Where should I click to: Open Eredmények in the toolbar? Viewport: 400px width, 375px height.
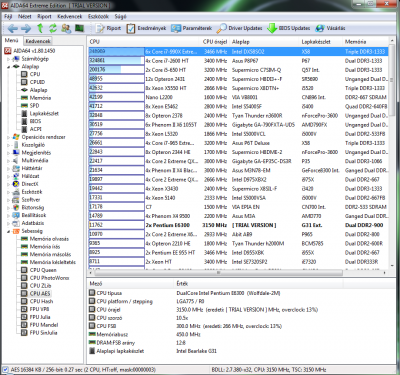coord(146,28)
